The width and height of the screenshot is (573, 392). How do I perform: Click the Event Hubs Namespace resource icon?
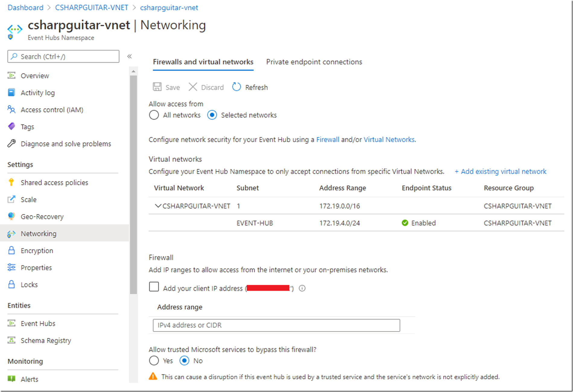pos(14,31)
